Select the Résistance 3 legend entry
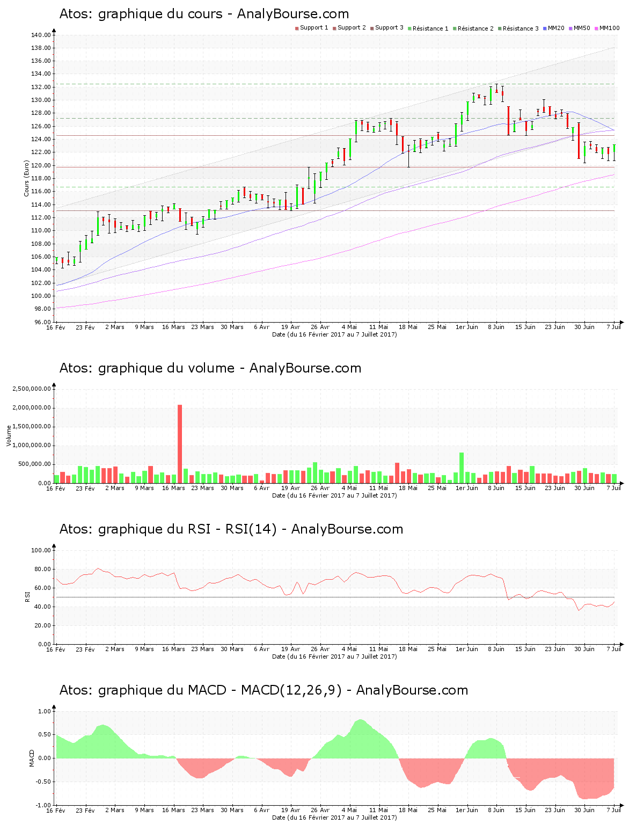The height and width of the screenshot is (832, 644). point(518,28)
